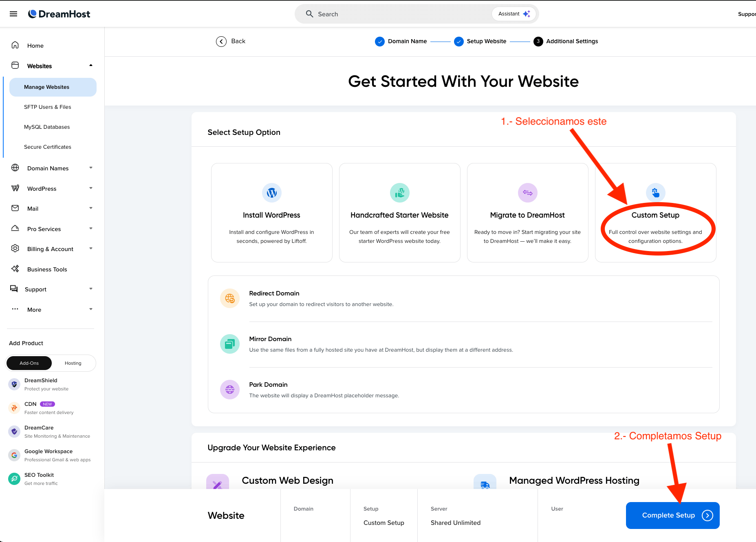Switch to the Hosting toggle option
756x542 pixels.
tap(73, 363)
